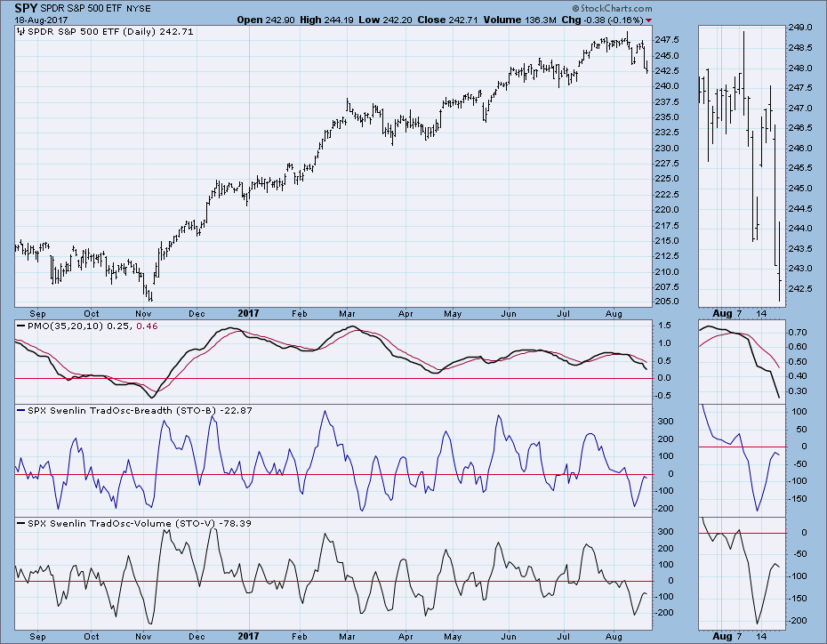Screen dimensions: 827x644
Task: Click the PMO low point in early November
Action: pyautogui.click(x=152, y=397)
